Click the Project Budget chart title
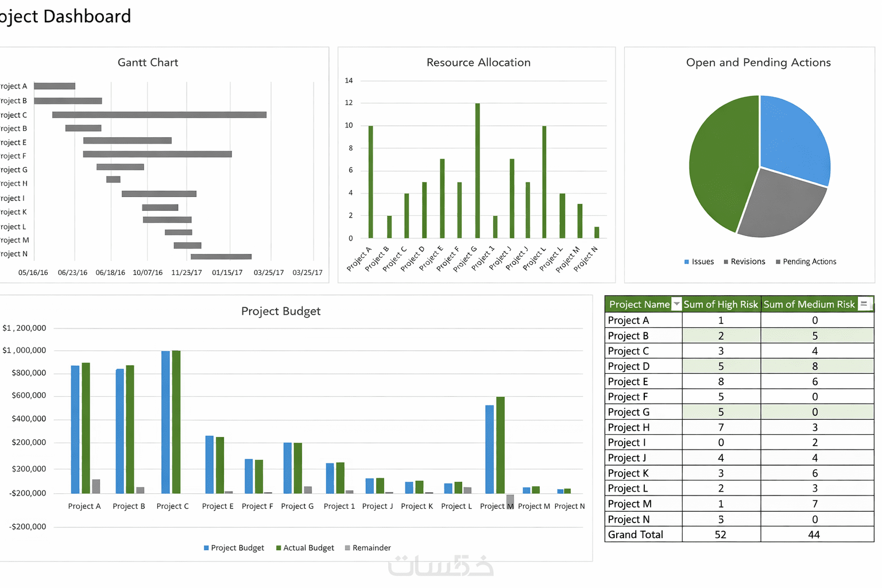This screenshot has width=882, height=588. [281, 311]
